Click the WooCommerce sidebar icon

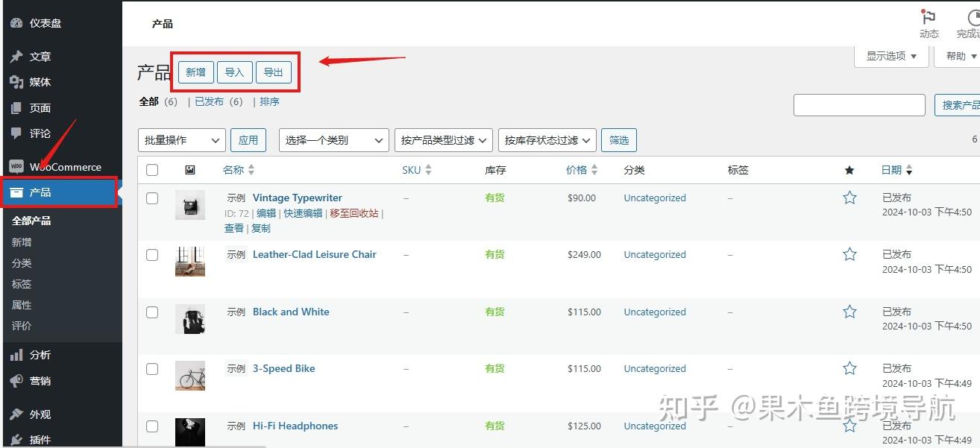(x=16, y=167)
